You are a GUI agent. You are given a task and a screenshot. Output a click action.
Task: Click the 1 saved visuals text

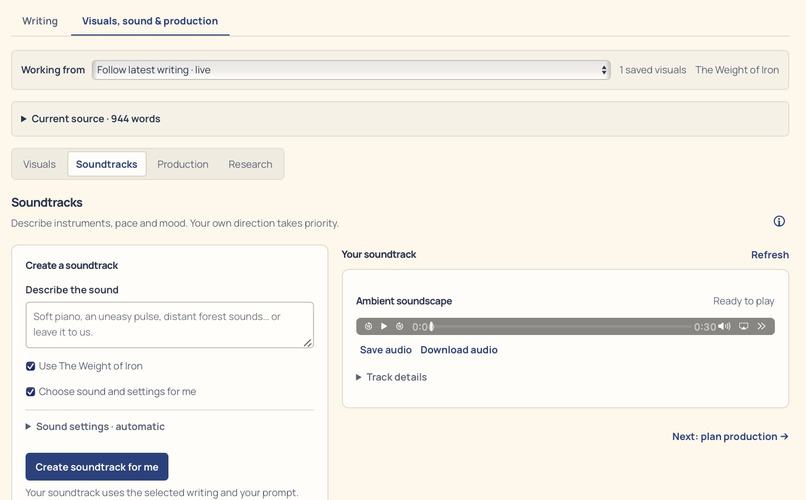(652, 70)
